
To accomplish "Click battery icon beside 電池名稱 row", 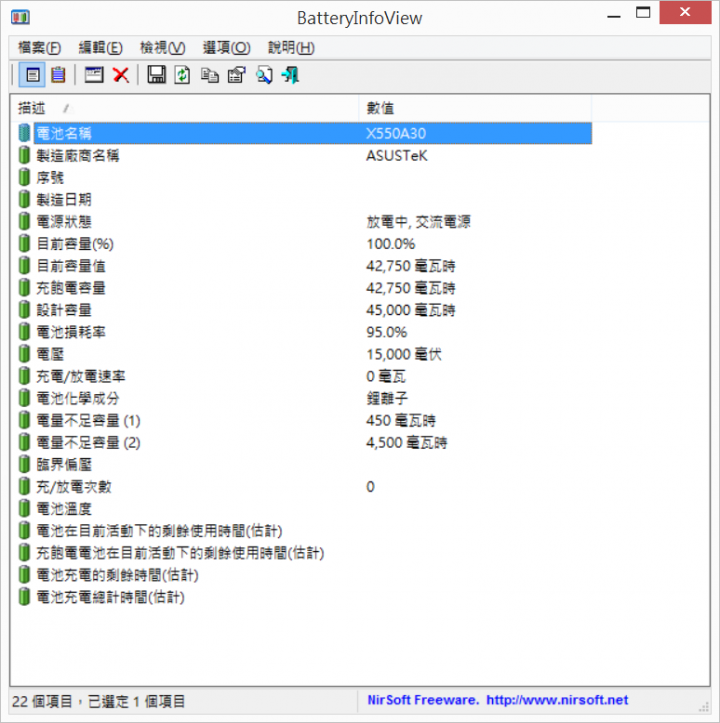I will point(24,133).
